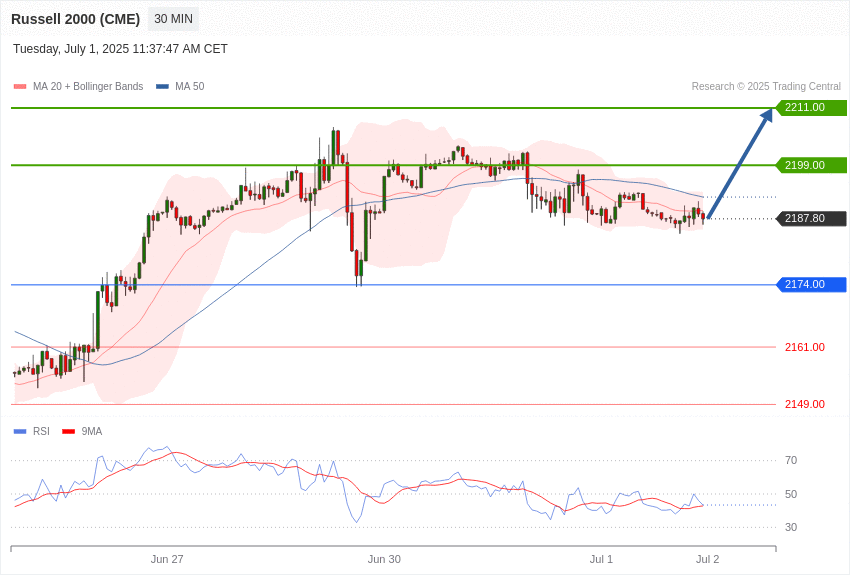This screenshot has height=576, width=850.
Task: Click the red 9MA legend swatch
Action: 69,431
